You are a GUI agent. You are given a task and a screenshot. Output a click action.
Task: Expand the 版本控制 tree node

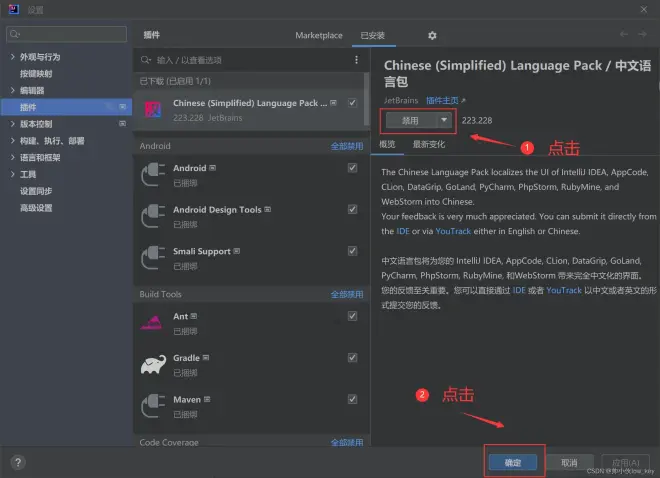click(x=12, y=124)
